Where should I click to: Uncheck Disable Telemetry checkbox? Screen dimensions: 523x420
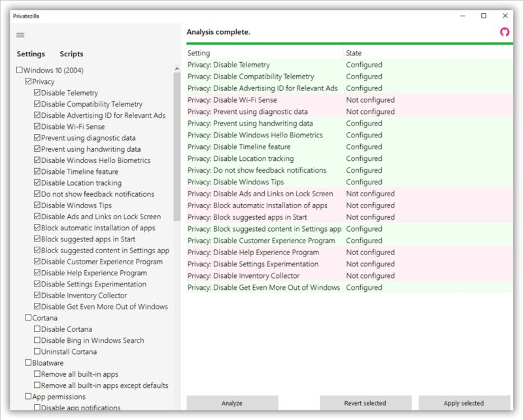coord(37,93)
